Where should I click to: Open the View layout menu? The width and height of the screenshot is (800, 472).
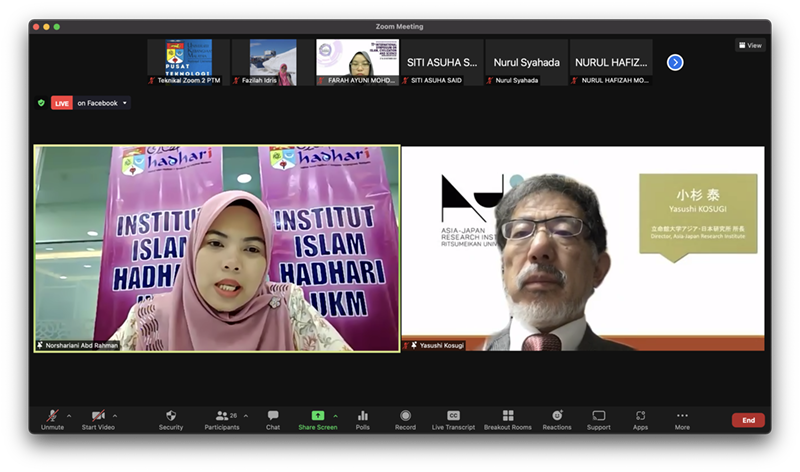point(750,45)
